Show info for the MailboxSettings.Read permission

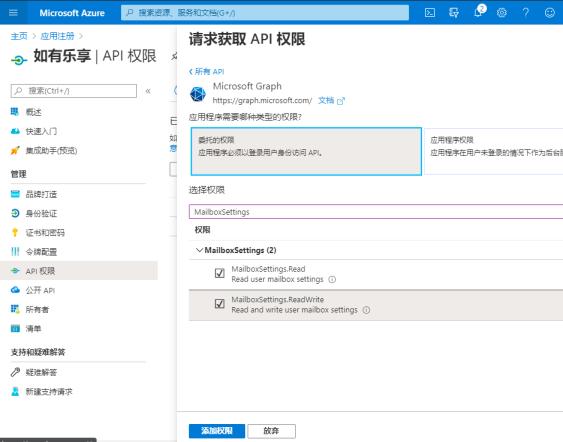(332, 279)
